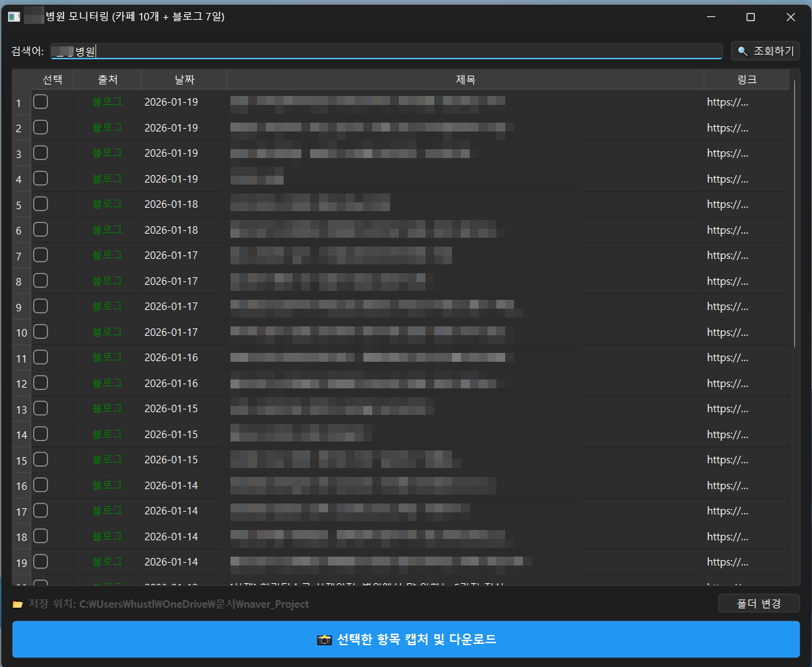Click the 검색어 search input field
The width and height of the screenshot is (812, 667).
click(387, 50)
